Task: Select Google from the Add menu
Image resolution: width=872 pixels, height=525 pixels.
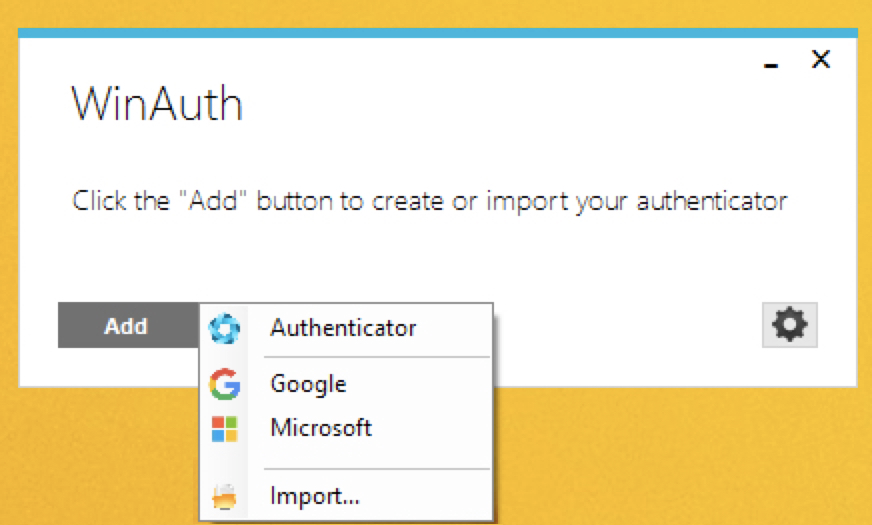Action: tap(308, 384)
